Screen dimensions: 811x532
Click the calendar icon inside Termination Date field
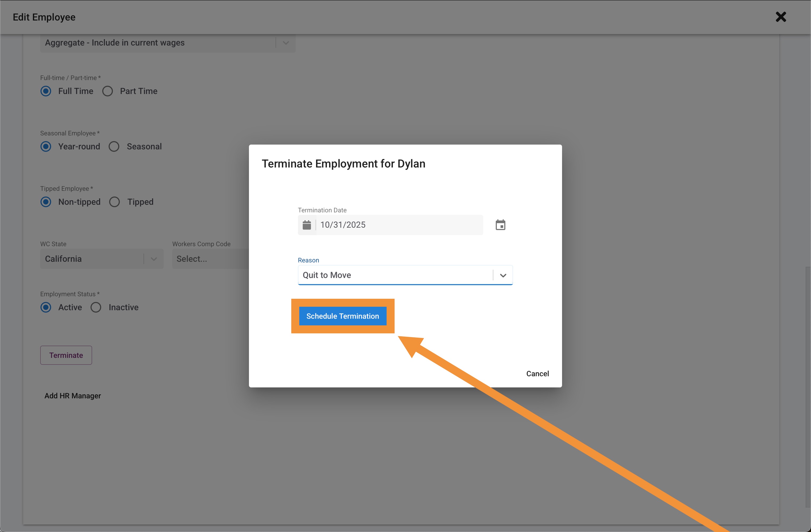tap(307, 225)
